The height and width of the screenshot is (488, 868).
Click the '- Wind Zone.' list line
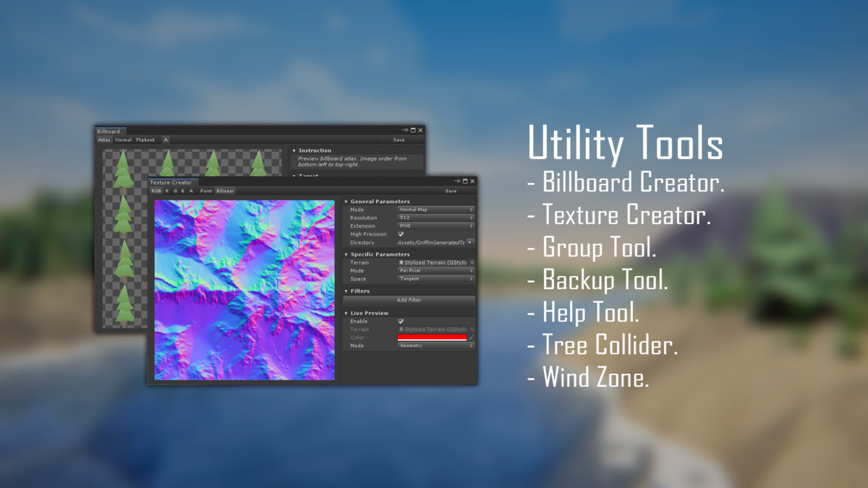click(587, 377)
